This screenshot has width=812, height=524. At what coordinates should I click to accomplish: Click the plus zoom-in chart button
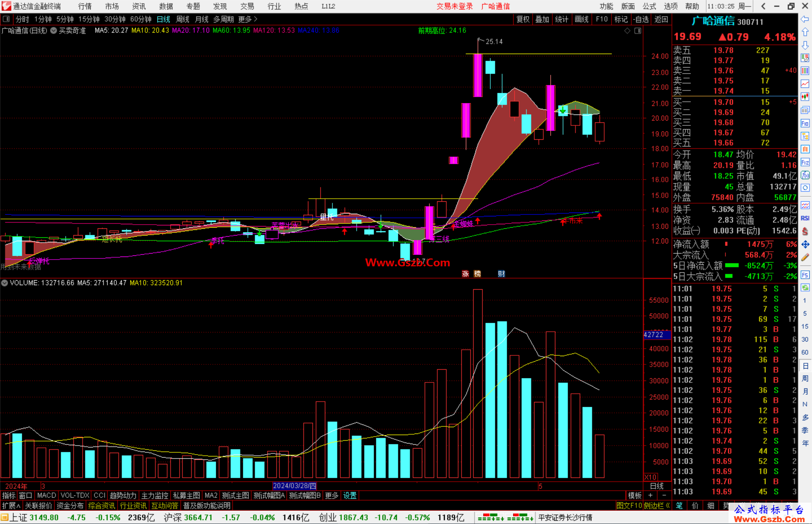coord(650,496)
